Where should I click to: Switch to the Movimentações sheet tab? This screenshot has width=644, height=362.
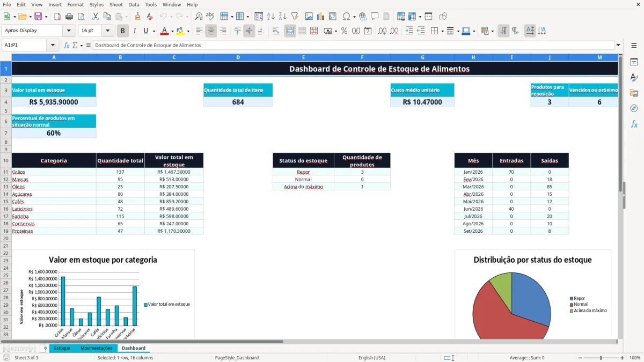pyautogui.click(x=96, y=348)
